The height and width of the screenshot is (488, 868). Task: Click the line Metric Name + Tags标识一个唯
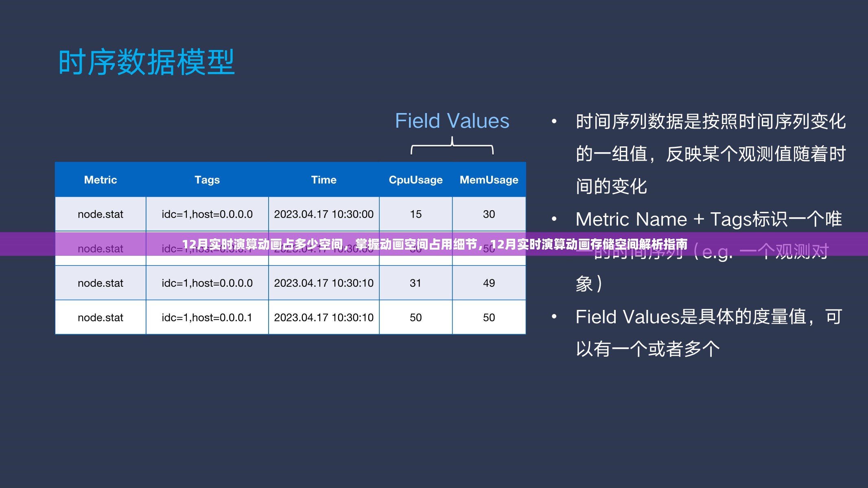[x=708, y=219]
